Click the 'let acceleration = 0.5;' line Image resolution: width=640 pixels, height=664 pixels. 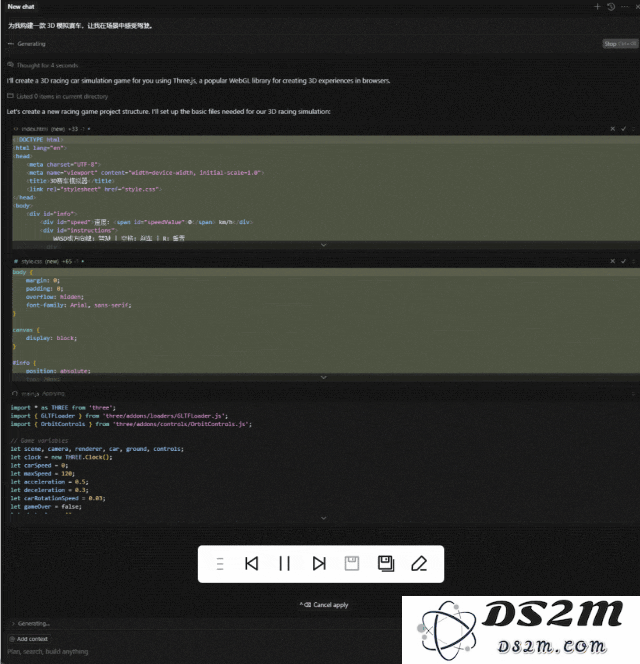50,482
